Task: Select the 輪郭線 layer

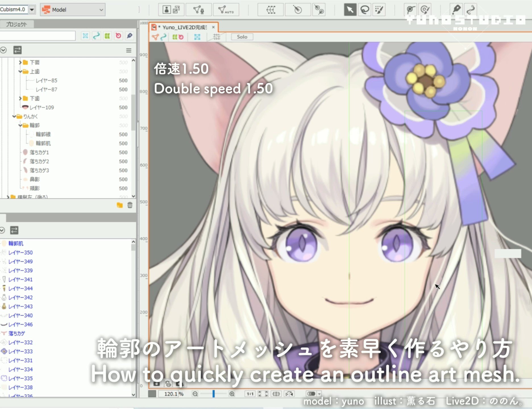Action: [43, 134]
